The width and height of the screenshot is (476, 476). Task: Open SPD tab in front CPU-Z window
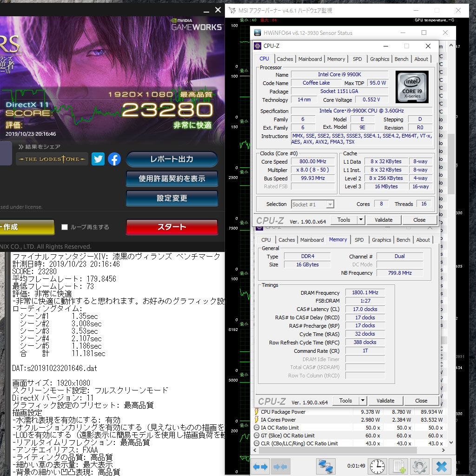tap(357, 59)
